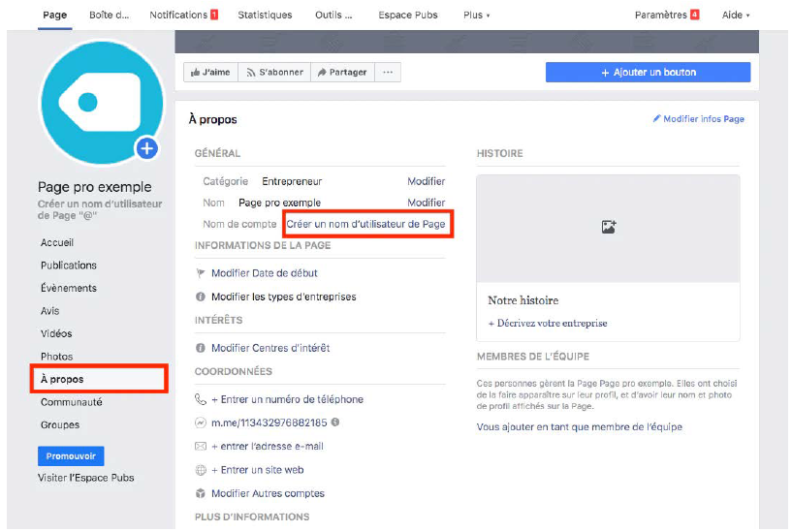Screen dimensions: 792x532
Task: Open Évènements in the sidebar
Action: click(69, 288)
